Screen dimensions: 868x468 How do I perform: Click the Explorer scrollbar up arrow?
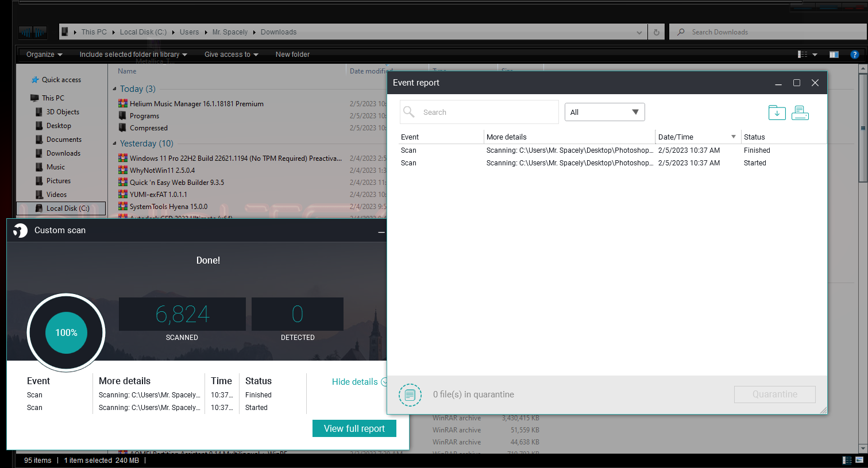[x=863, y=68]
